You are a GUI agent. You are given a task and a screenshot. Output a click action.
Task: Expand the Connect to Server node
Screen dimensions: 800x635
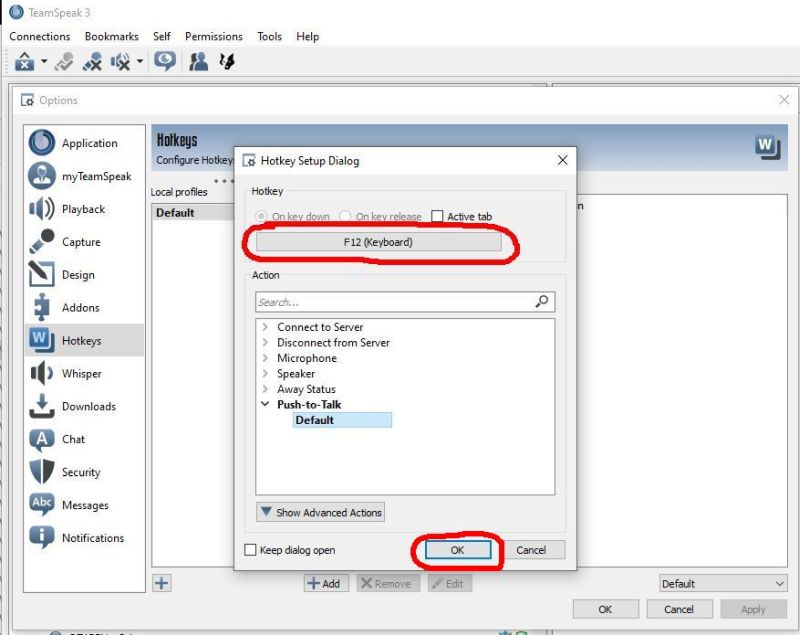pyautogui.click(x=265, y=327)
